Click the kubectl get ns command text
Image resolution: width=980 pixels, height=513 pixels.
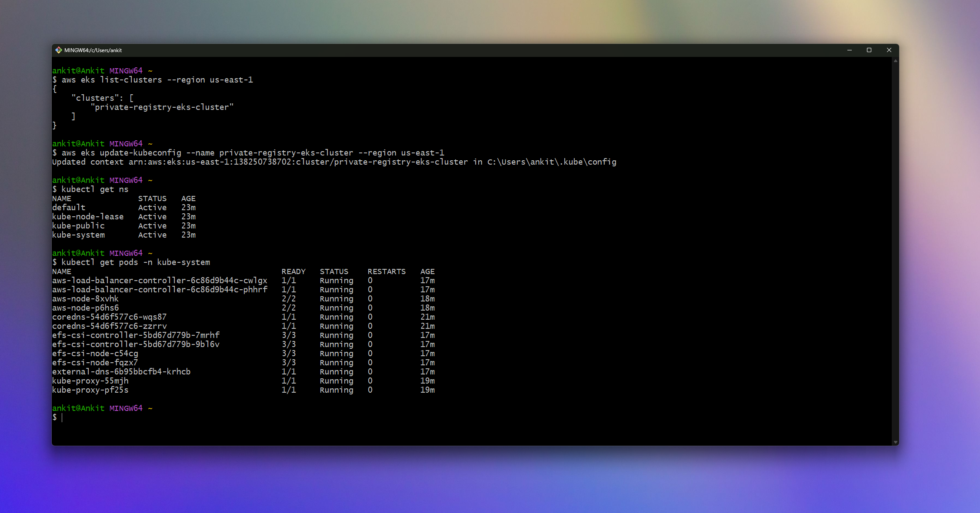tap(95, 189)
